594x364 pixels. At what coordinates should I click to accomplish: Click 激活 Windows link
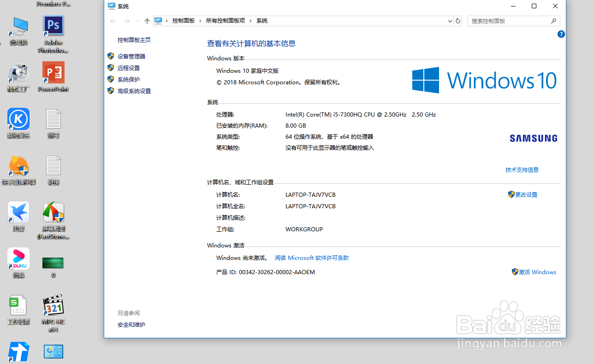(x=537, y=272)
